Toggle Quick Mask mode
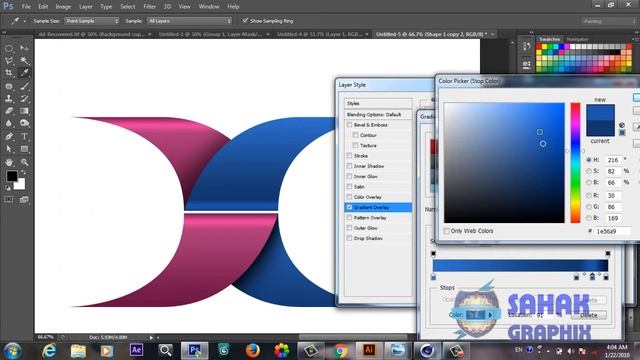The width and height of the screenshot is (640, 360). pos(9,199)
